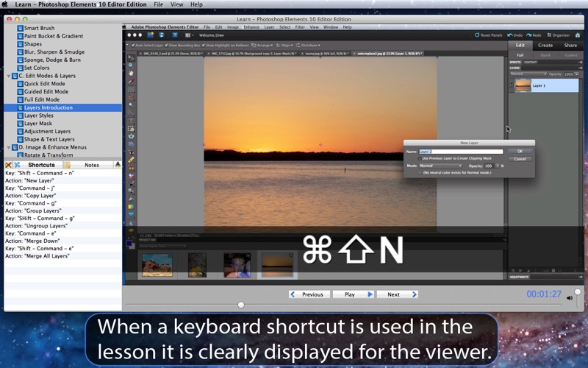Click the video progress slider knob

[241, 305]
